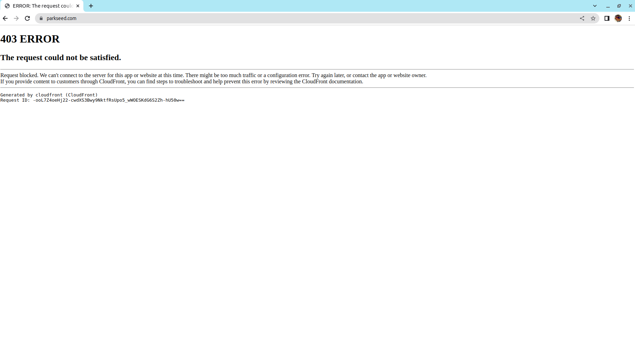Open the tab search chevron

coord(595,6)
